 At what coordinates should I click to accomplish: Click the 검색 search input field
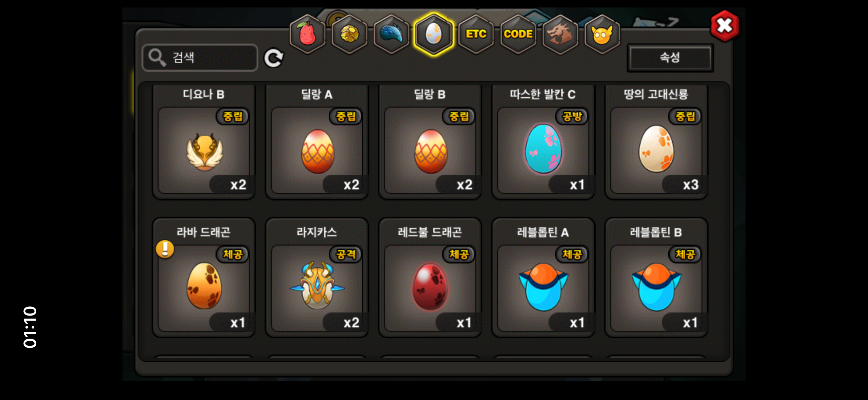200,57
